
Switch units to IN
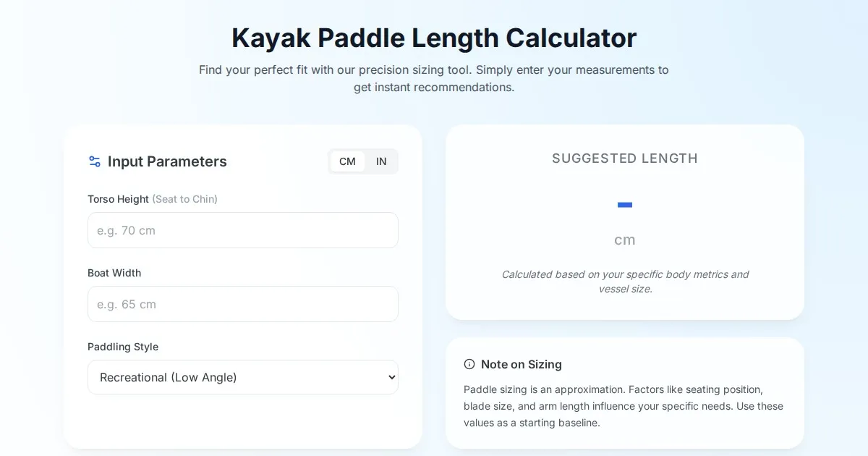tap(381, 161)
